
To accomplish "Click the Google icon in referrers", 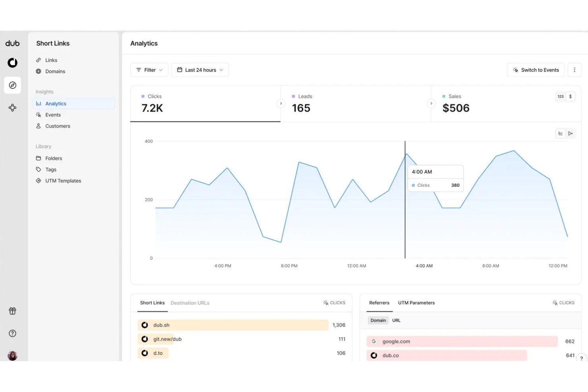I will [374, 342].
